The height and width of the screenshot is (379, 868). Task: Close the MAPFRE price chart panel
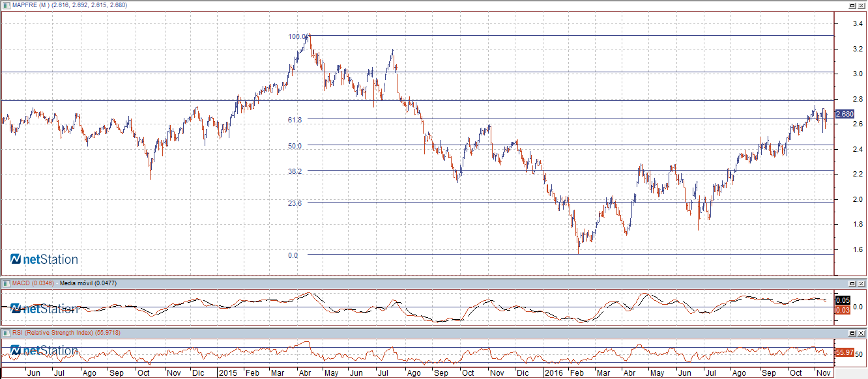(x=861, y=5)
